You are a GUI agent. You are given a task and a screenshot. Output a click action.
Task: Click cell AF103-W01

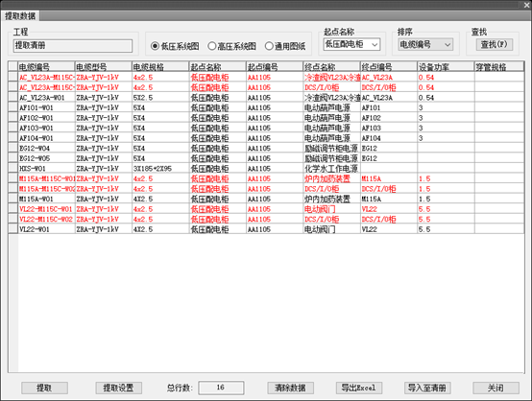click(46, 129)
